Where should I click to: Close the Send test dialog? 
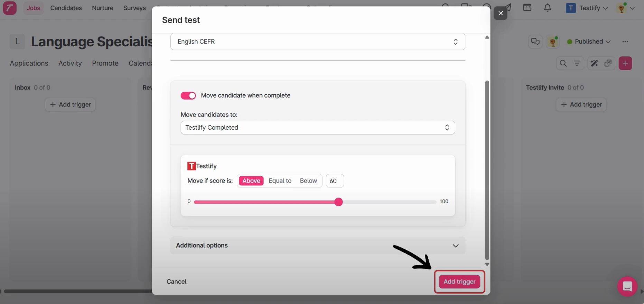[x=501, y=13]
